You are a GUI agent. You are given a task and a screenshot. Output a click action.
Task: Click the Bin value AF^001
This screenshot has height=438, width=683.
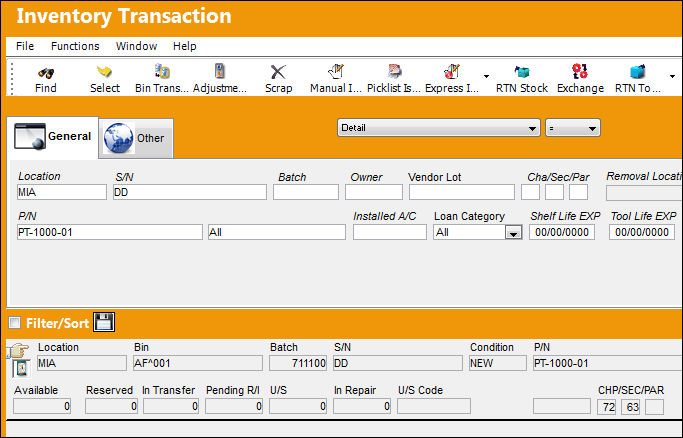point(198,363)
